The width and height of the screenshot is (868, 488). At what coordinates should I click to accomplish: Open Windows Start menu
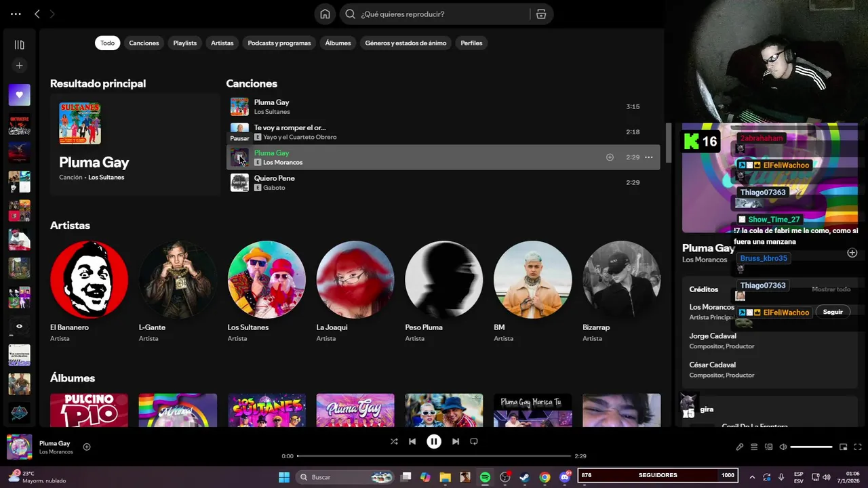[284, 477]
